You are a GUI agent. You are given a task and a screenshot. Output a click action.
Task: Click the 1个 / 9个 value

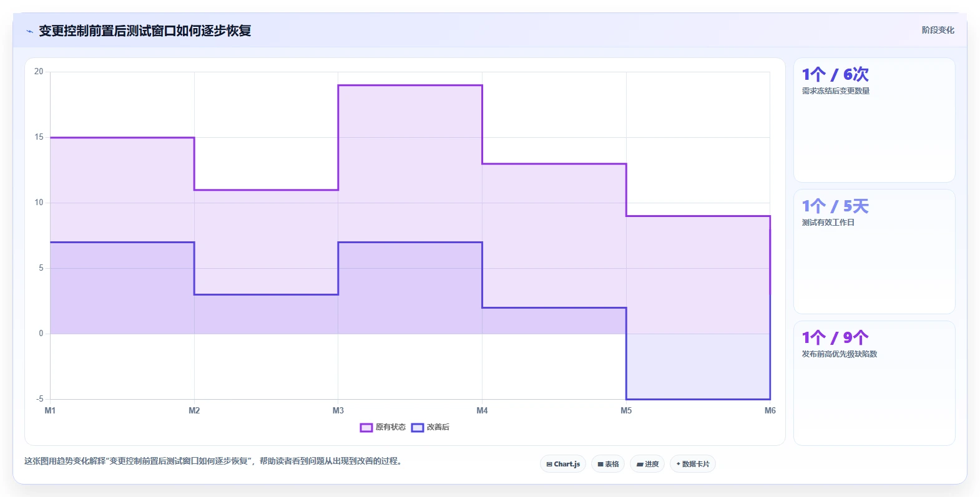[x=835, y=338]
